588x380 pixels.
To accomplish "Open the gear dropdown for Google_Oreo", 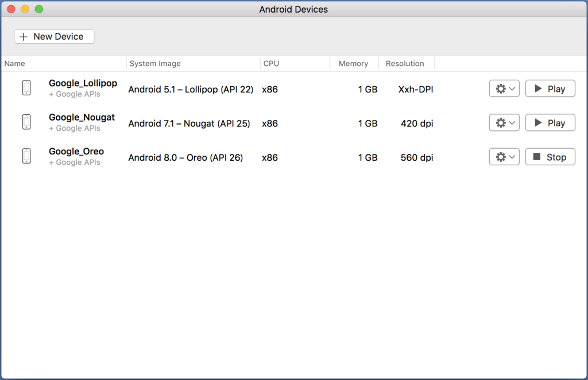I will pos(504,157).
